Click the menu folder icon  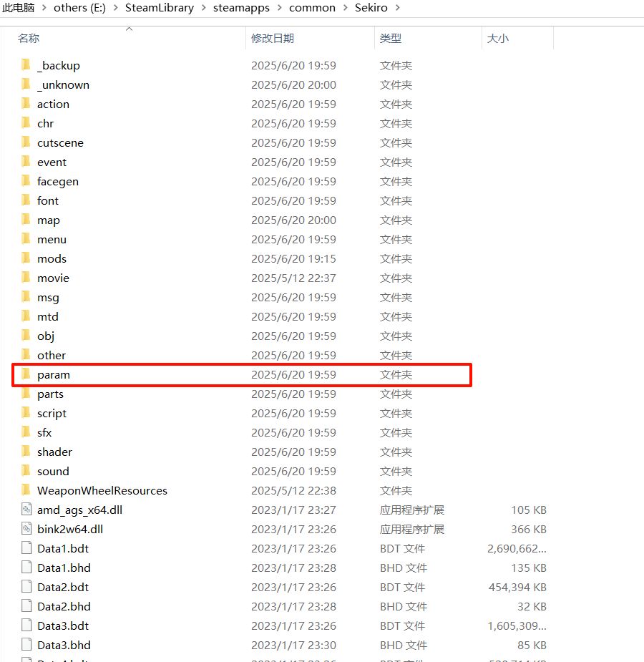pos(26,239)
